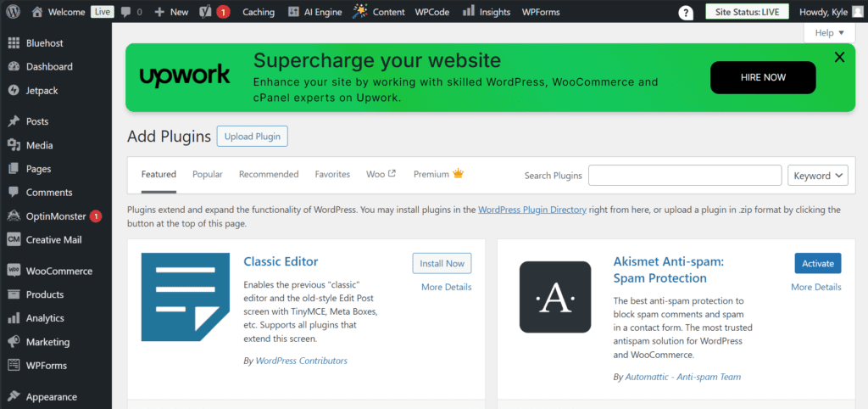Click the WordPress logo in admin bar
The image size is (868, 409).
(x=14, y=12)
